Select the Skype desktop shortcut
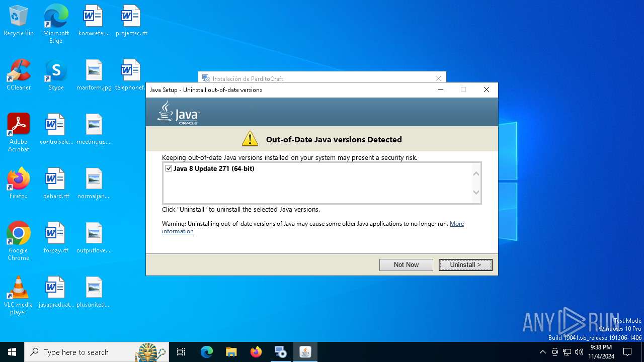The width and height of the screenshot is (644, 362). [56, 75]
